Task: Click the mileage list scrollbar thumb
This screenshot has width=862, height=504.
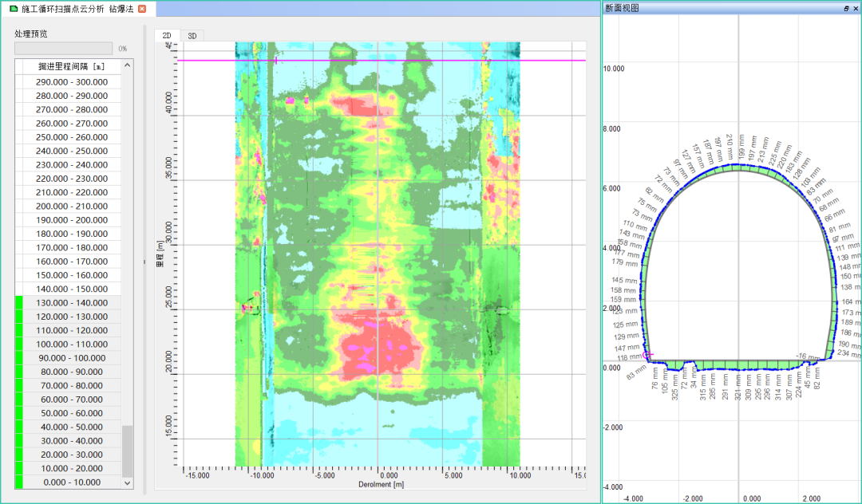Action: point(128,451)
